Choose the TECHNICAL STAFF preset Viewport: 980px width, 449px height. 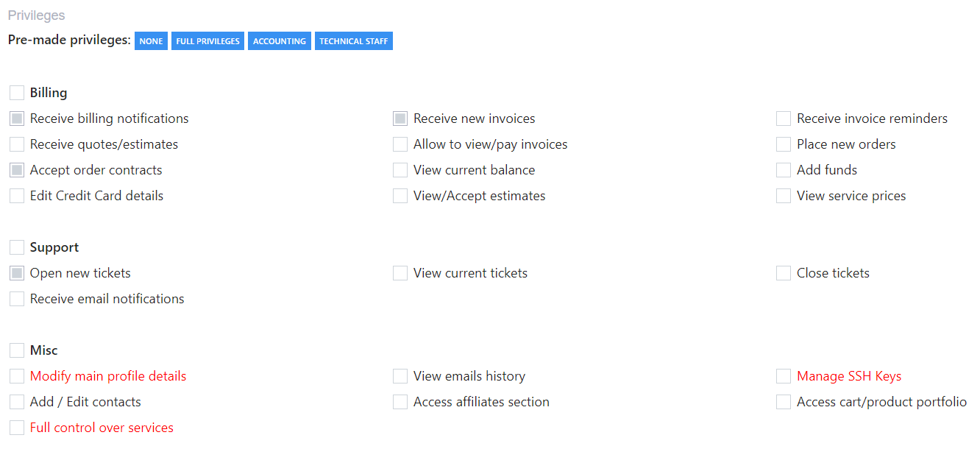click(x=354, y=41)
